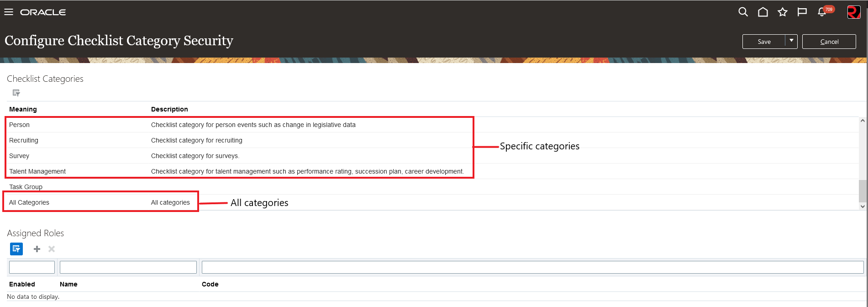Viewport: 868px width, 307px height.
Task: Click the Cancel button
Action: click(x=829, y=42)
